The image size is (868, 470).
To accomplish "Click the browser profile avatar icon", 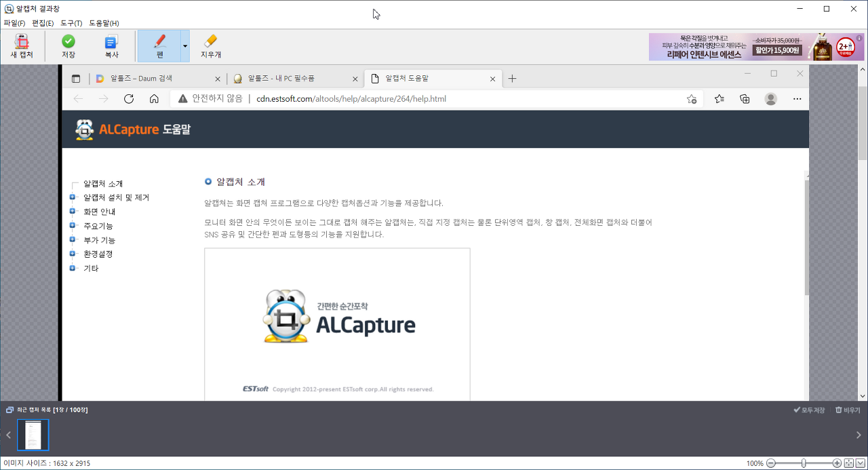I will [x=770, y=99].
